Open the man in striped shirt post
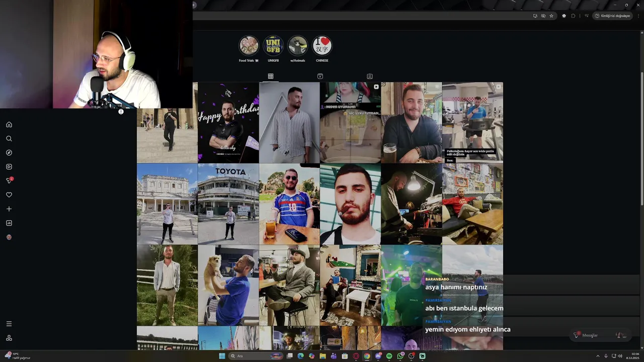The image size is (644, 362). point(289,123)
